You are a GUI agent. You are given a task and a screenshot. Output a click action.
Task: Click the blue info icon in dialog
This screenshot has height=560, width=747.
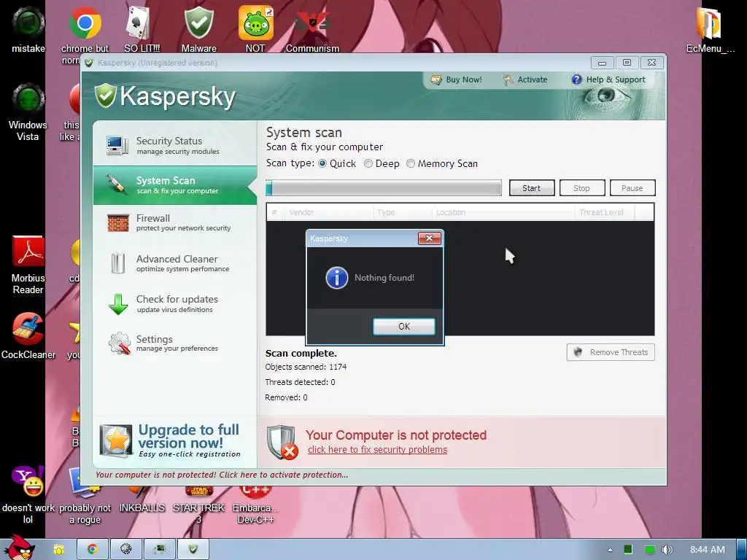pyautogui.click(x=336, y=278)
